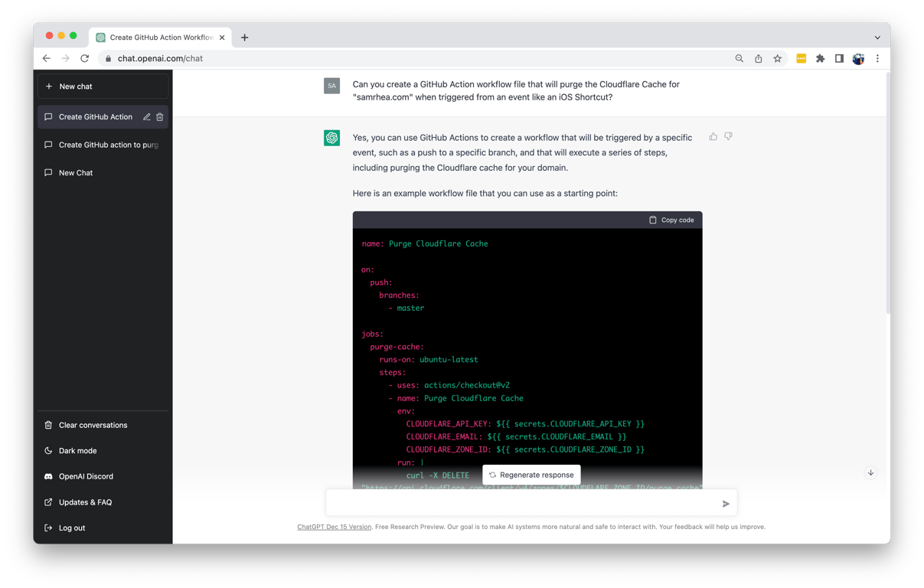Open a new browser tab with plus
Image resolution: width=924 pixels, height=588 pixels.
click(x=245, y=38)
